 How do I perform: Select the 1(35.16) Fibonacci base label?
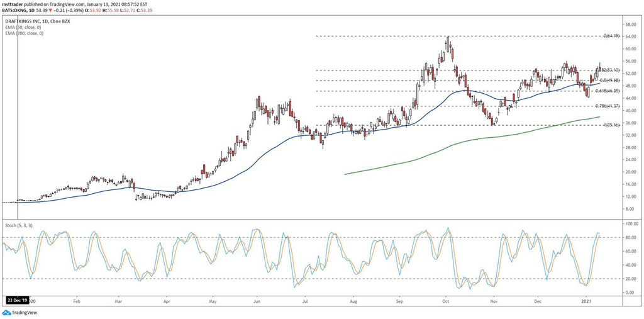coord(611,125)
